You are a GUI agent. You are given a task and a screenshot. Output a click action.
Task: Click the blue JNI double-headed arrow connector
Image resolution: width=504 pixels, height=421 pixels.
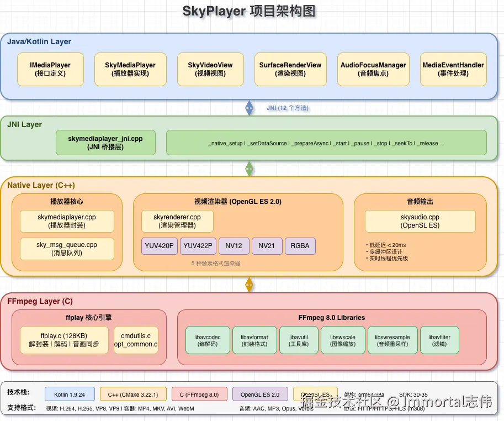pos(249,108)
